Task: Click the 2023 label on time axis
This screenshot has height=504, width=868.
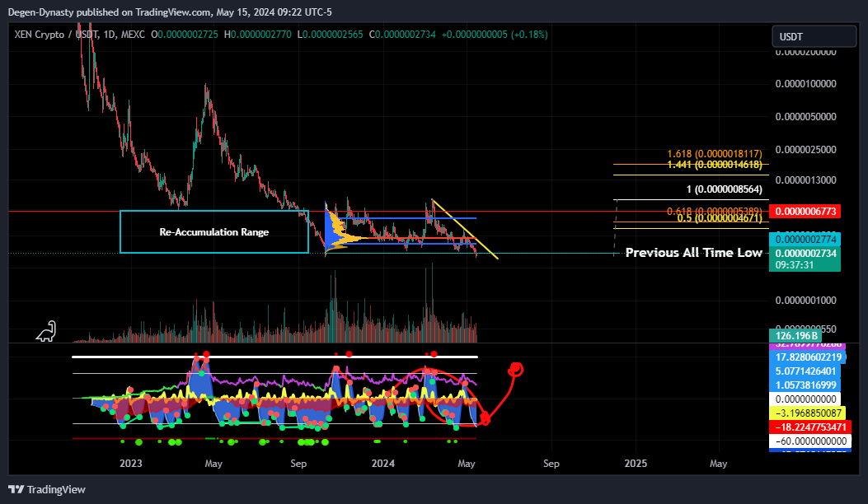Action: pyautogui.click(x=130, y=464)
